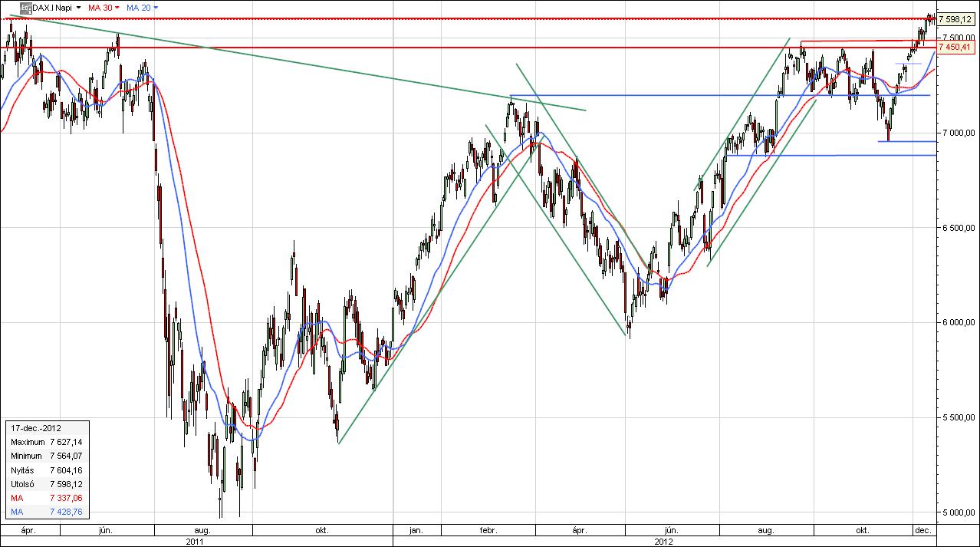Click the 7 450,41 red price level label
This screenshot has width=980, height=547.
(955, 48)
